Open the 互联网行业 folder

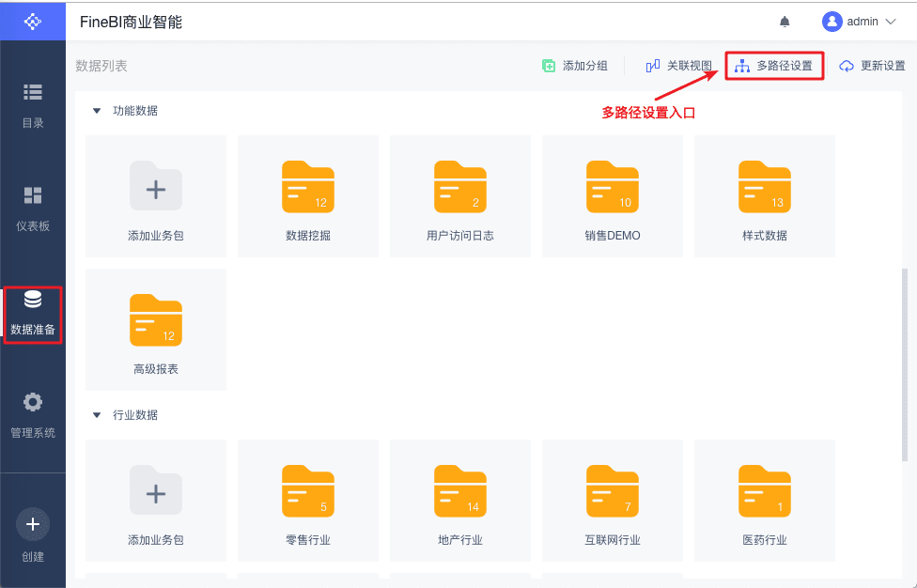point(613,501)
